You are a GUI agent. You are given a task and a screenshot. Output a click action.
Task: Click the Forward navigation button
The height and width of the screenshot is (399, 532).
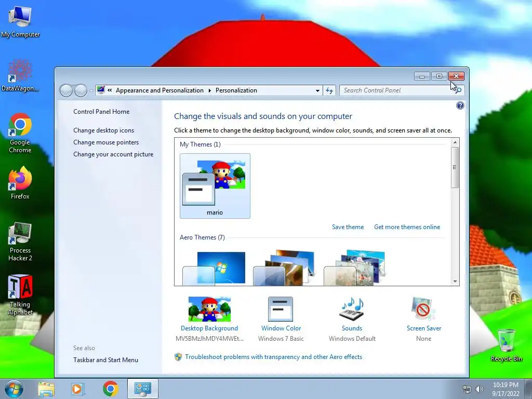click(x=81, y=90)
